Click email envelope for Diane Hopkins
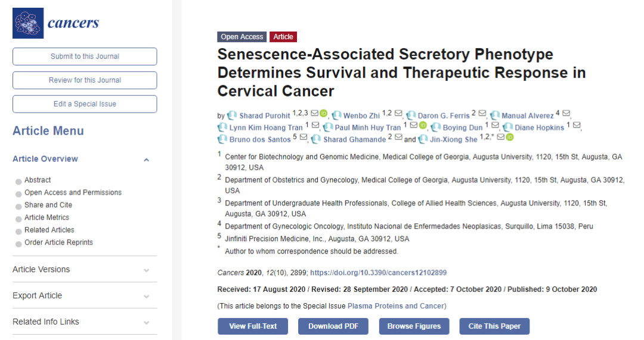This screenshot has width=644, height=340. [x=577, y=126]
